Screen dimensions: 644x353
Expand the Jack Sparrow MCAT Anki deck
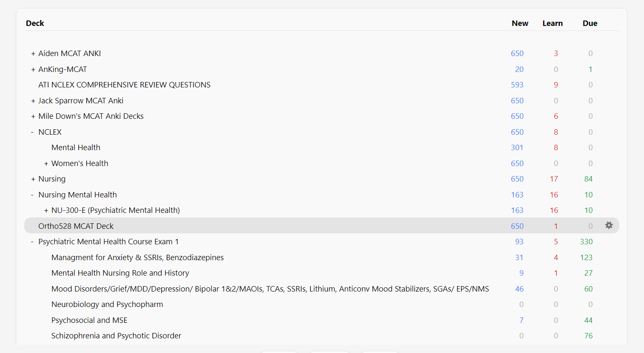click(33, 101)
